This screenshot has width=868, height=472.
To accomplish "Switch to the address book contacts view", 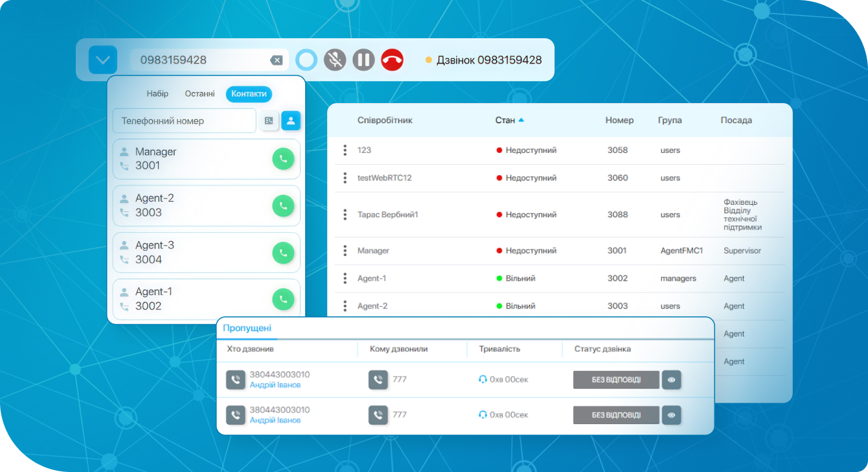I will tap(269, 121).
